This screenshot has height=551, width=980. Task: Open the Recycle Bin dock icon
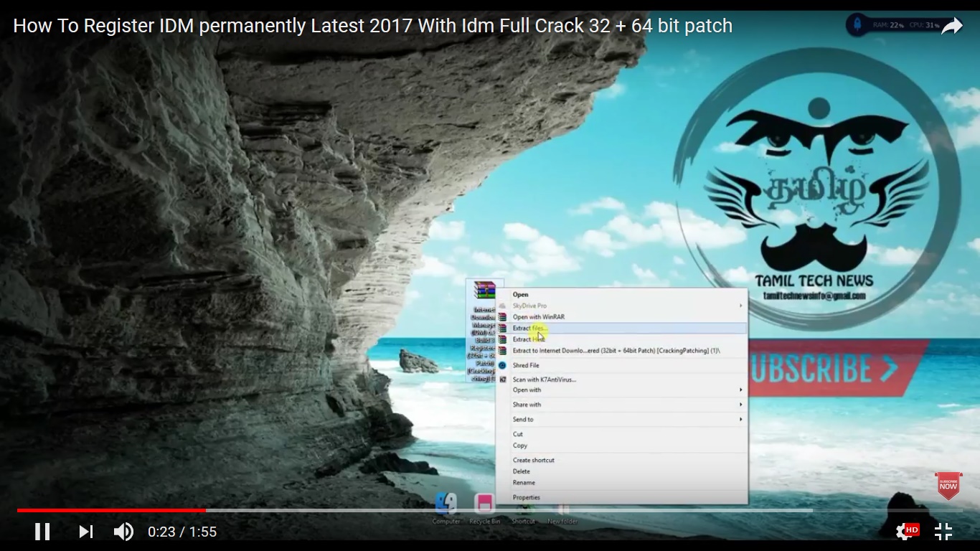pyautogui.click(x=485, y=504)
